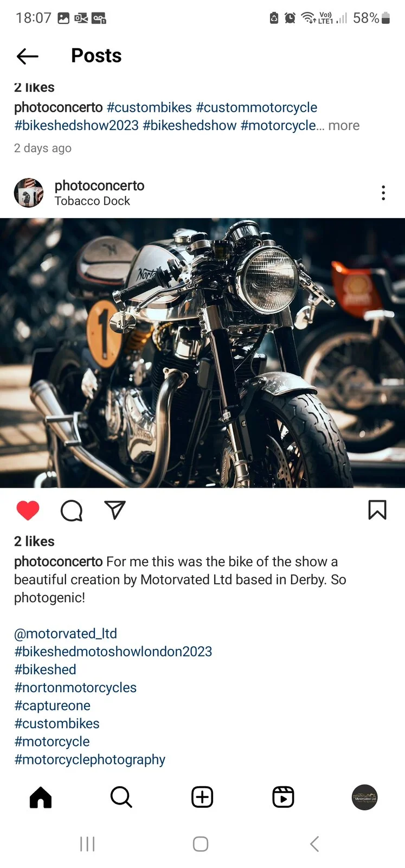405x868 pixels.
Task: Expand the truncated caption with 'more'
Action: 344,125
